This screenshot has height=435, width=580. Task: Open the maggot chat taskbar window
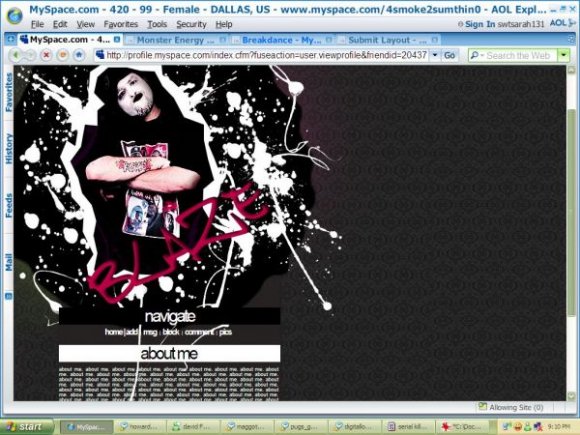click(x=248, y=427)
